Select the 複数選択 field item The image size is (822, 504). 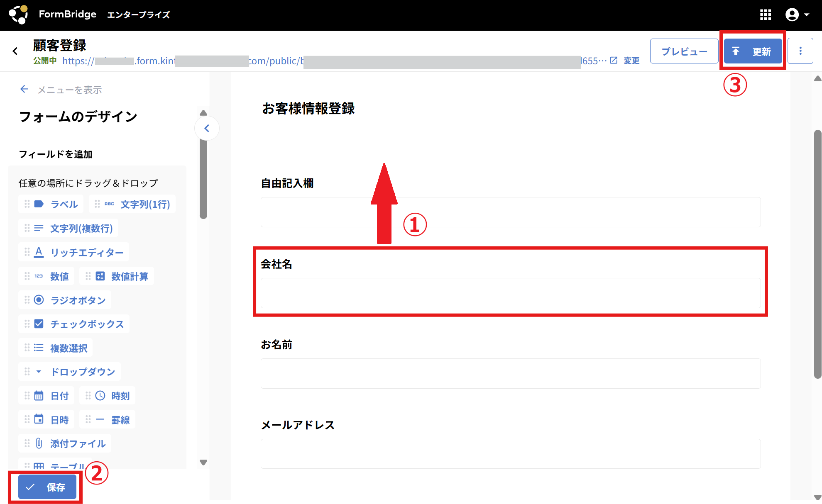[55, 348]
